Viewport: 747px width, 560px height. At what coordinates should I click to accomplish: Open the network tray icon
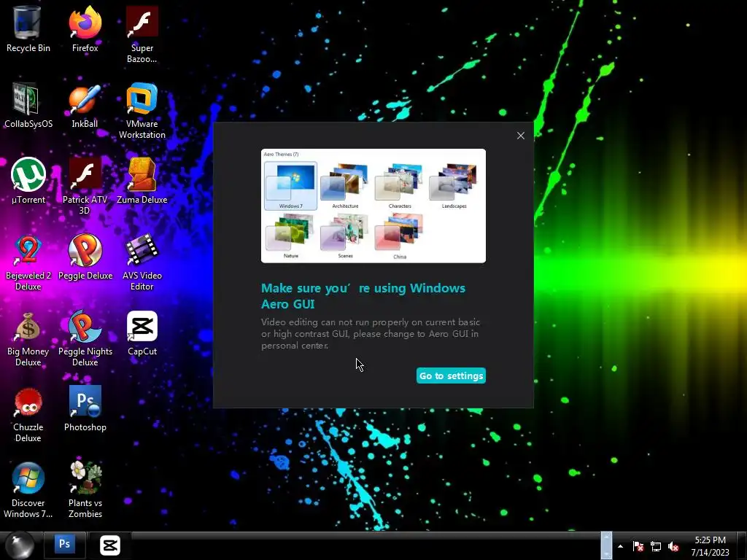[656, 546]
